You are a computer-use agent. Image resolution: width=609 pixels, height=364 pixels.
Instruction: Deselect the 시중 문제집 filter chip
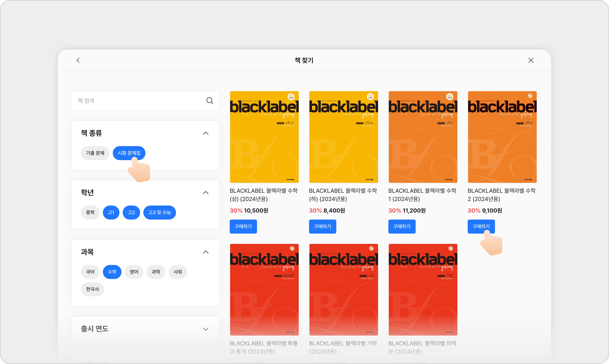pyautogui.click(x=129, y=153)
